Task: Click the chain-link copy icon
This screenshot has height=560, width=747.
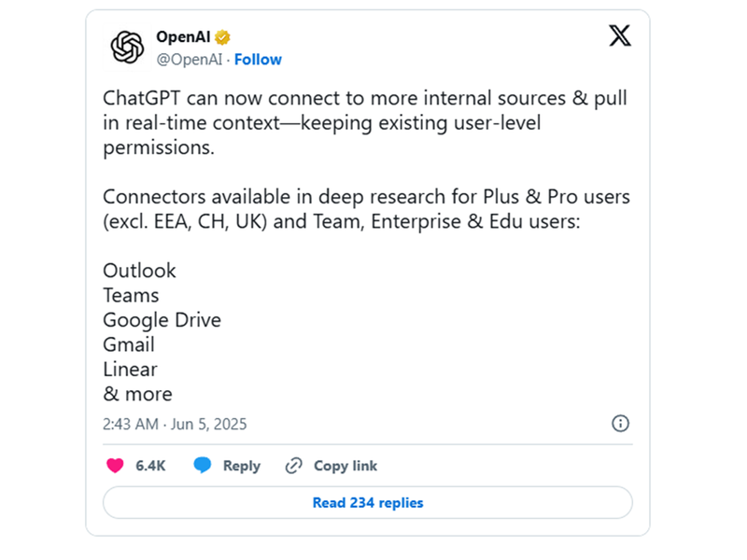Action: click(294, 466)
